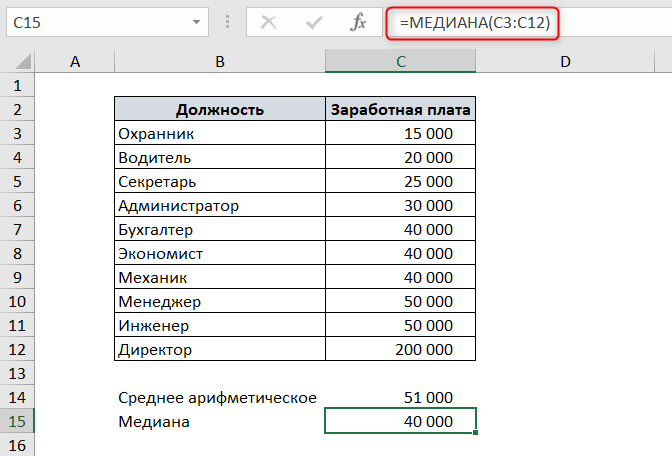
Task: Select row 13 header
Action: [x=17, y=373]
